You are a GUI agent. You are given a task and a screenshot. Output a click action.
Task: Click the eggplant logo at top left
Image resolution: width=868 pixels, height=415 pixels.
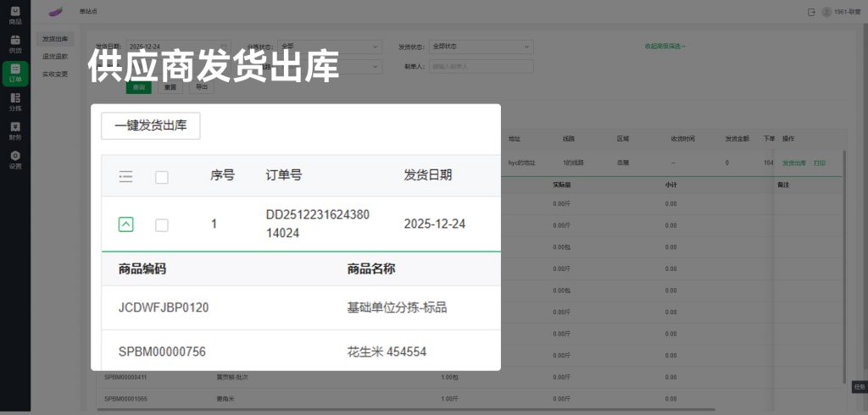[x=56, y=12]
